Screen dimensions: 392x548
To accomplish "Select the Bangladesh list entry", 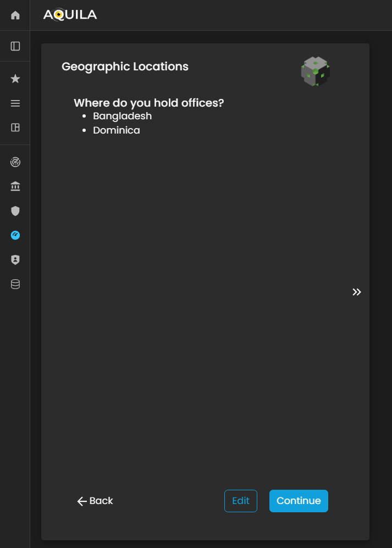I will 122,116.
